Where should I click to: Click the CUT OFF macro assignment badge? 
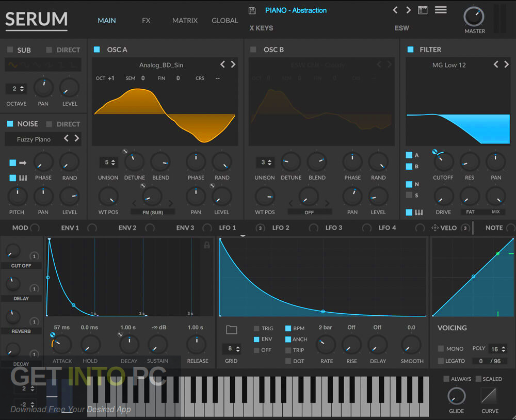coord(34,256)
